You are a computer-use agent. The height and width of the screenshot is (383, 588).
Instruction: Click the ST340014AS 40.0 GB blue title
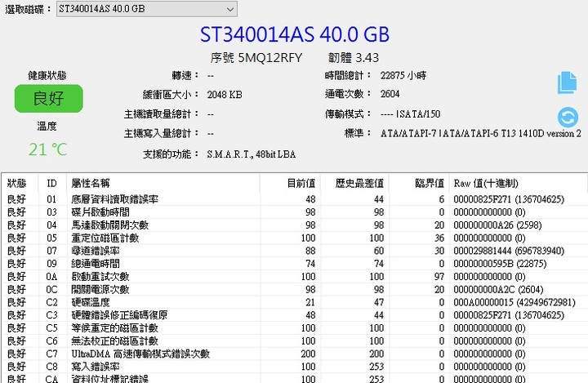pos(295,34)
